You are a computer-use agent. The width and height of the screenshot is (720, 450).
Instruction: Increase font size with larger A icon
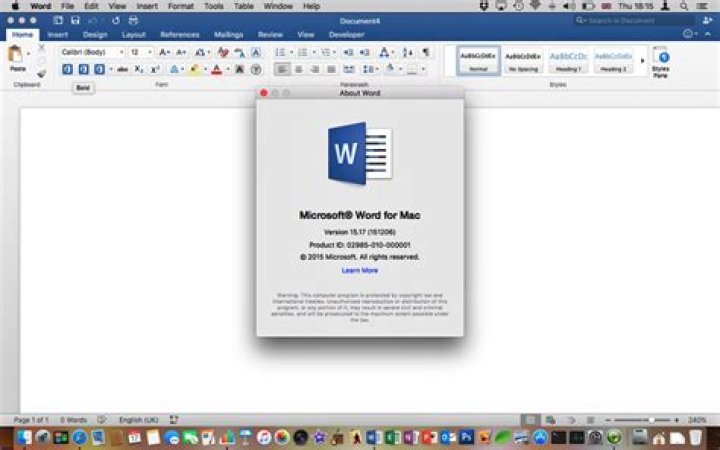coord(164,52)
